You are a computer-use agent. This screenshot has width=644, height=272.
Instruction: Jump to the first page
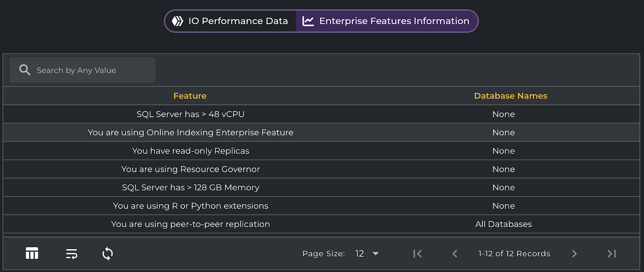tap(417, 254)
